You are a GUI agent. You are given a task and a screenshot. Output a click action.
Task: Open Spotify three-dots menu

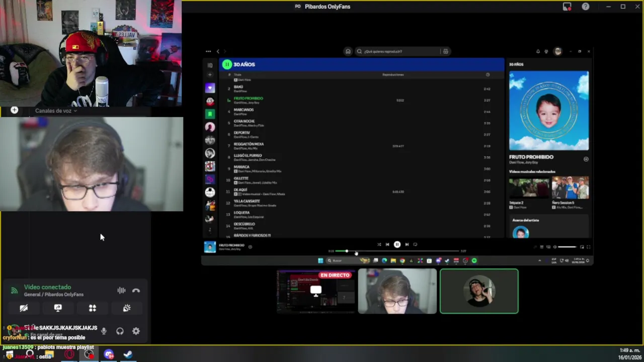(x=208, y=51)
